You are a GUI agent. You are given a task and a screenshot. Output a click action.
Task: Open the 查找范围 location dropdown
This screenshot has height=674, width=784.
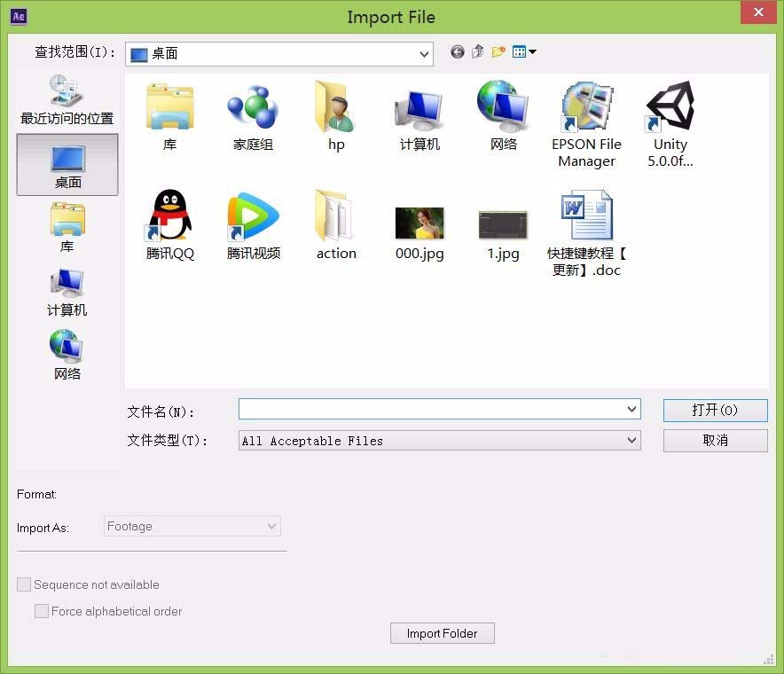point(425,53)
